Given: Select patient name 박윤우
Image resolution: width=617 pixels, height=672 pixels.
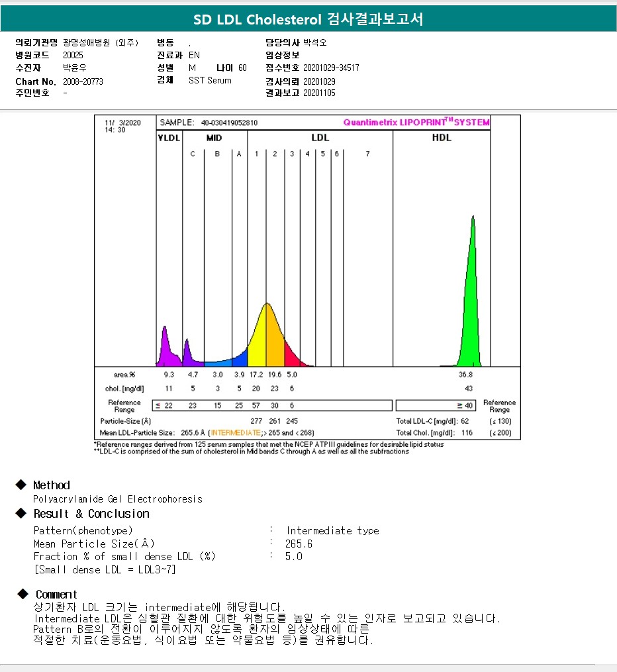Looking at the screenshot, I should coord(75,68).
